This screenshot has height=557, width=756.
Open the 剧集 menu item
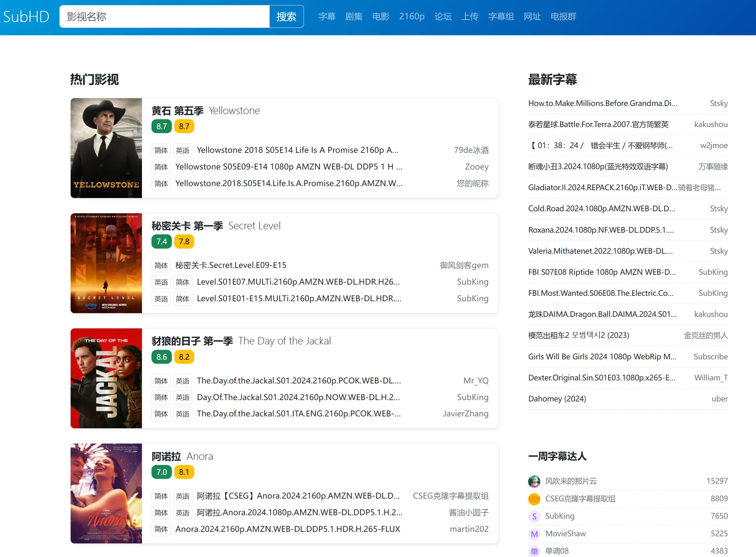point(354,17)
